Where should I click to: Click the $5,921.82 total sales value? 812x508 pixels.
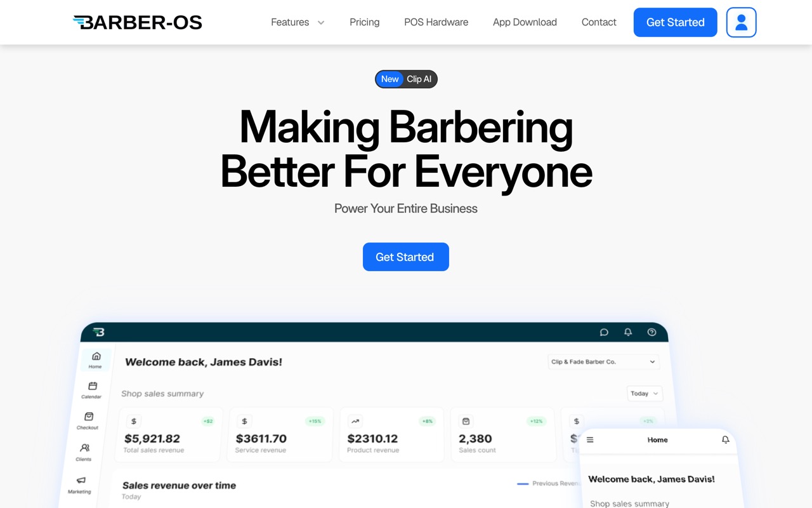pyautogui.click(x=152, y=438)
